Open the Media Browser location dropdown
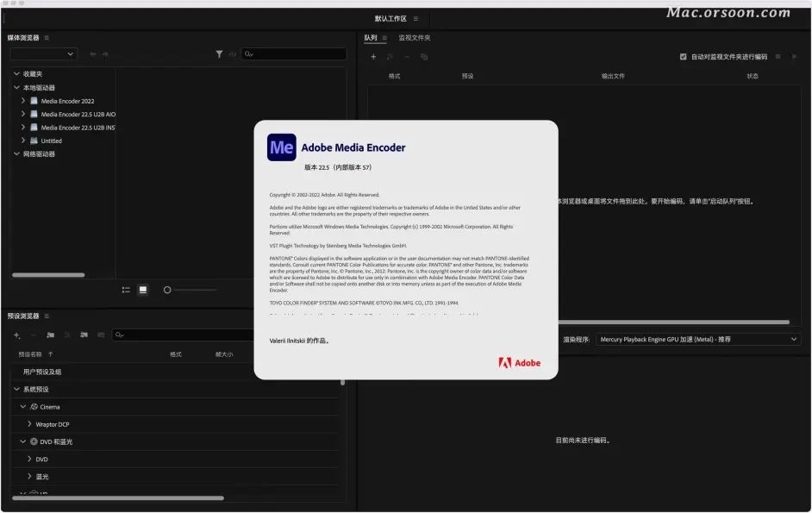 tap(44, 54)
